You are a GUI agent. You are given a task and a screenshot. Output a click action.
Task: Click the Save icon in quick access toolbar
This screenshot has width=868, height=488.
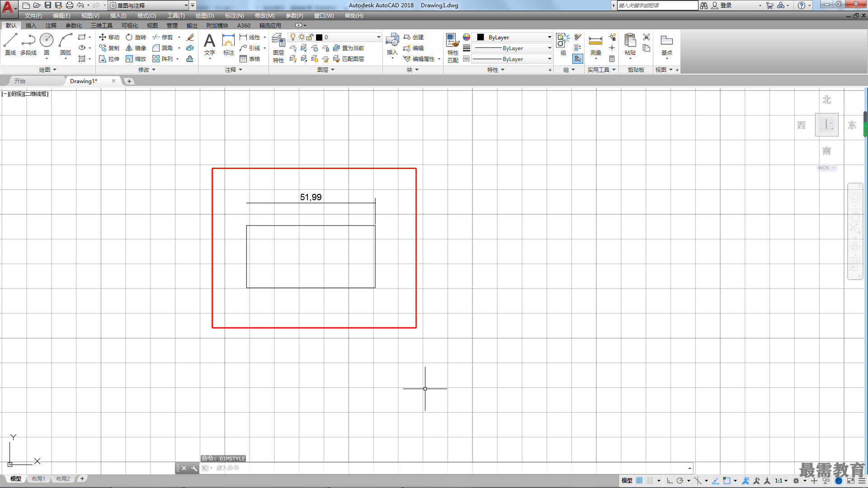48,5
